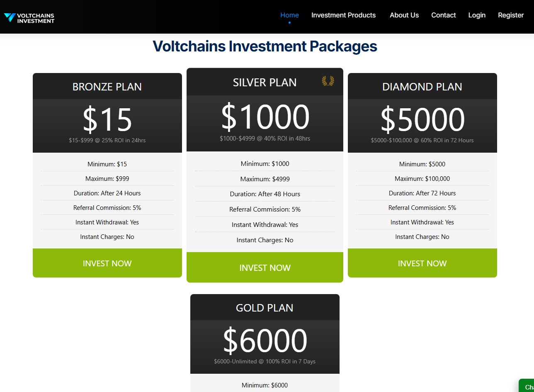The height and width of the screenshot is (392, 534).
Task: Select the Bronze Plan header
Action: 107,87
